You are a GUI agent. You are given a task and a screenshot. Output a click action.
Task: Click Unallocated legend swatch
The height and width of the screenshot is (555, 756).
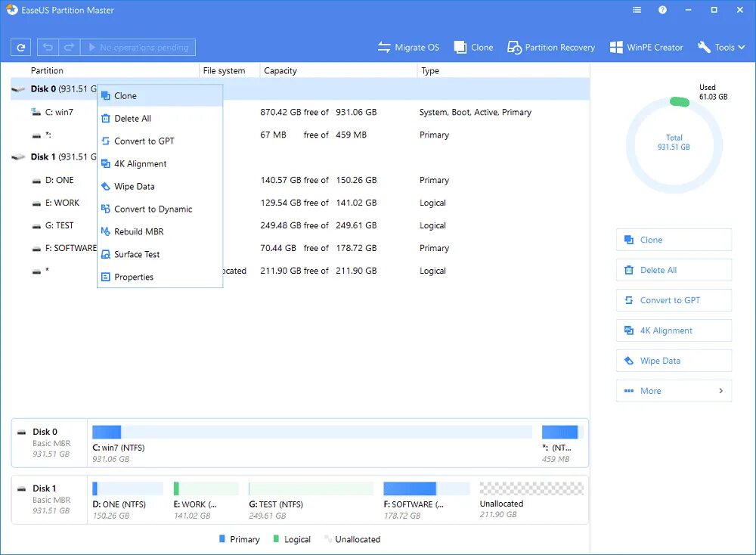328,538
